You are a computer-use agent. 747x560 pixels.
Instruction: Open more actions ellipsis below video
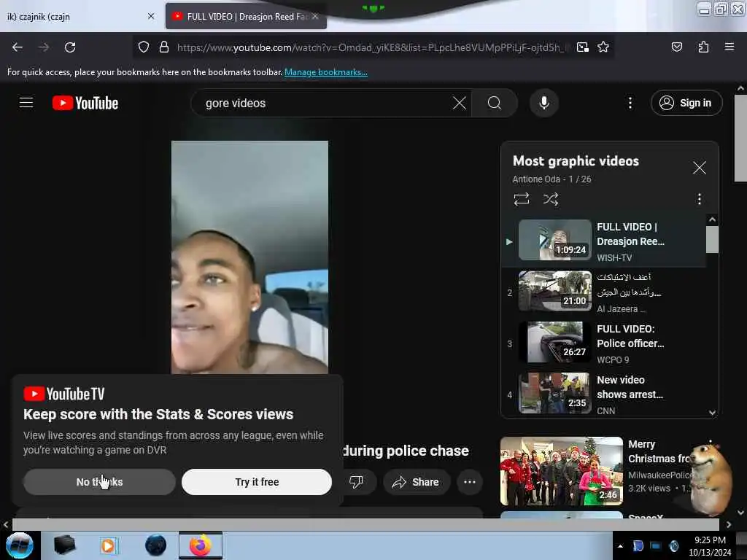pos(470,482)
